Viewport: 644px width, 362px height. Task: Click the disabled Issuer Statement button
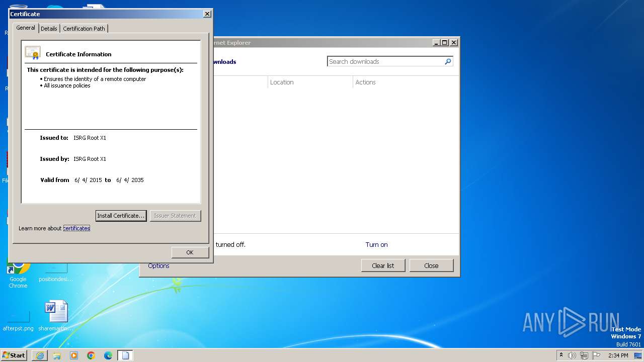[175, 216]
